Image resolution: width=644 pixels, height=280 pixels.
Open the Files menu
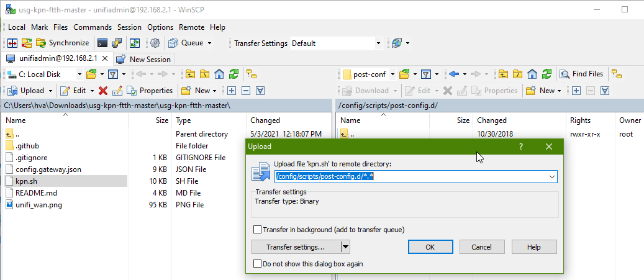pos(61,27)
